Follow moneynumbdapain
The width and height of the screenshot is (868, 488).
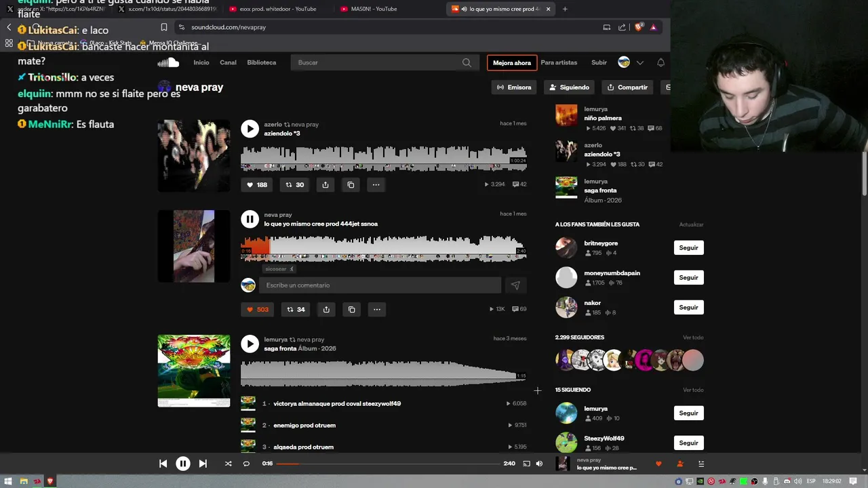coord(688,277)
